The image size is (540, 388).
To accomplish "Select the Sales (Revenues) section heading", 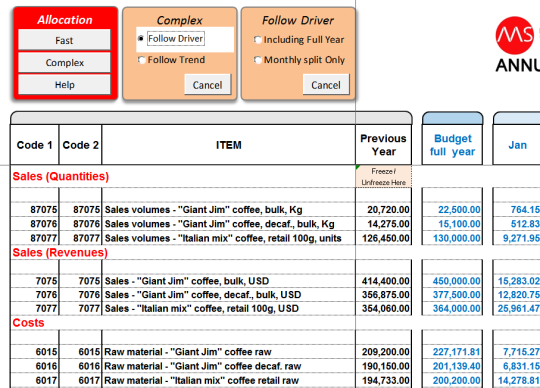I will [60, 253].
